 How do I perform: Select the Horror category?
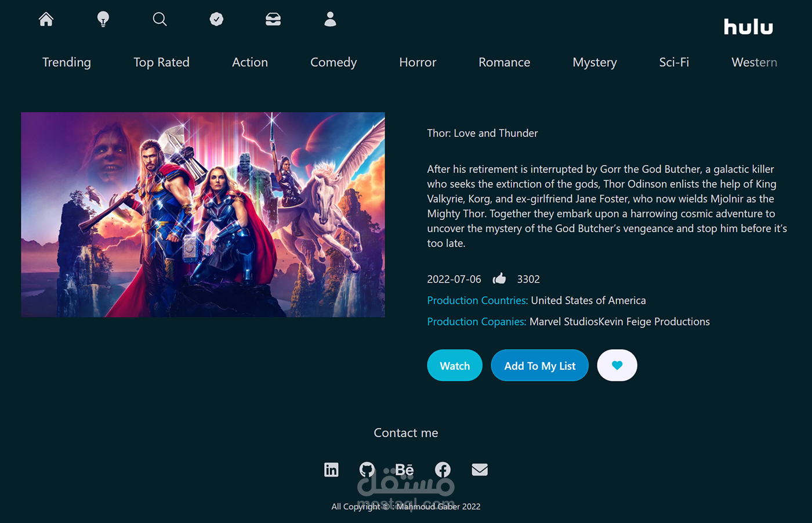[418, 62]
